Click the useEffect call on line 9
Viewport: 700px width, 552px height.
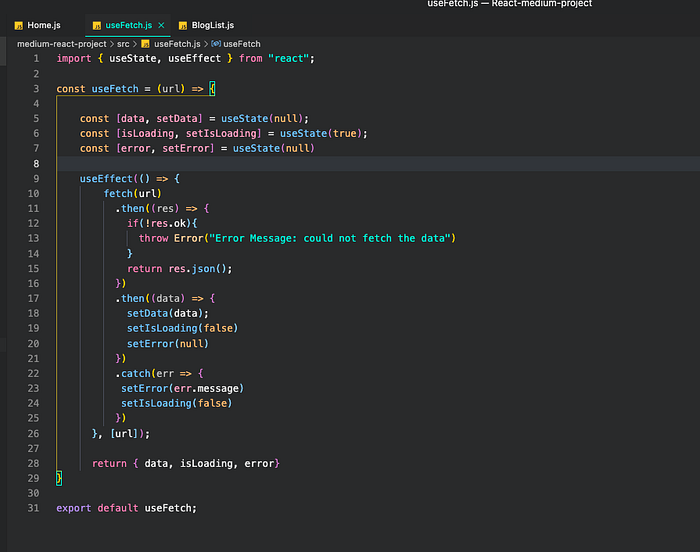106,179
